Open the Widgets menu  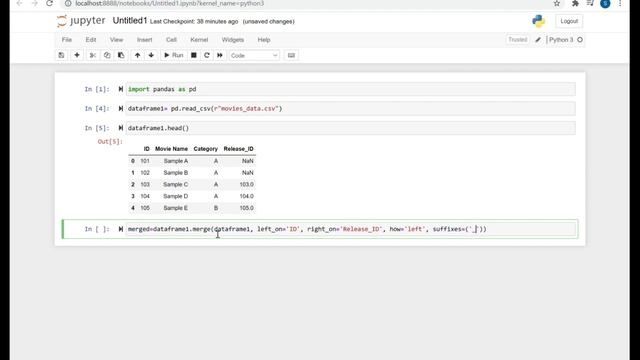[x=233, y=40]
